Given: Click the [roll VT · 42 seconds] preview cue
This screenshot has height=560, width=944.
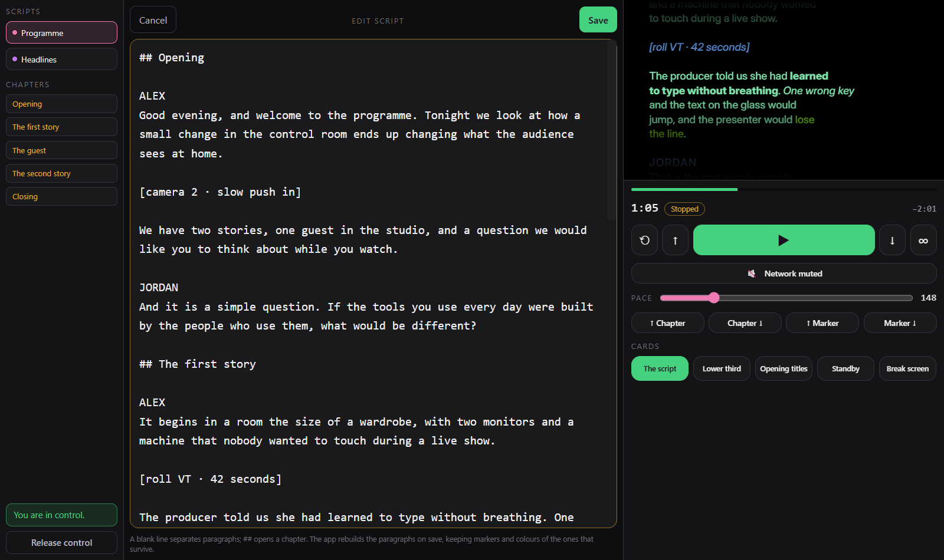Looking at the screenshot, I should tap(699, 47).
